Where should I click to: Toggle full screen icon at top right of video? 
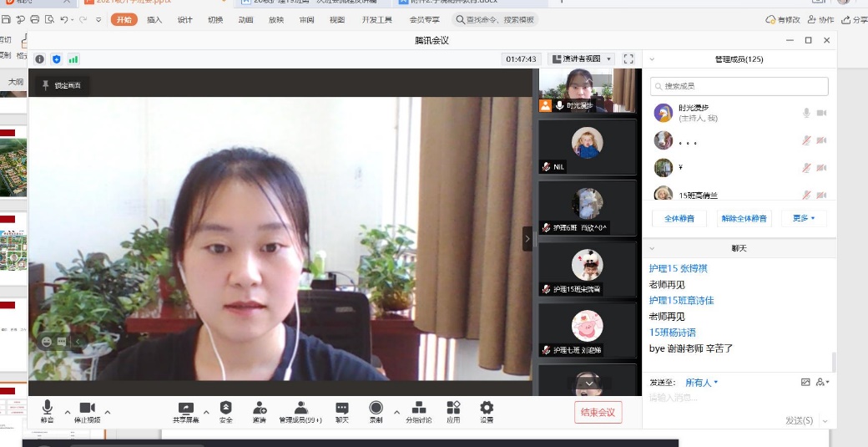(628, 59)
